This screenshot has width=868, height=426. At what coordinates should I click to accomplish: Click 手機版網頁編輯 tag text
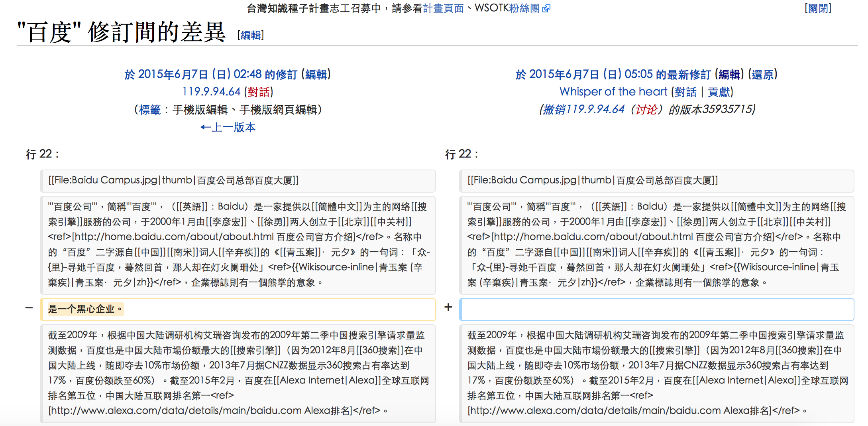click(278, 110)
